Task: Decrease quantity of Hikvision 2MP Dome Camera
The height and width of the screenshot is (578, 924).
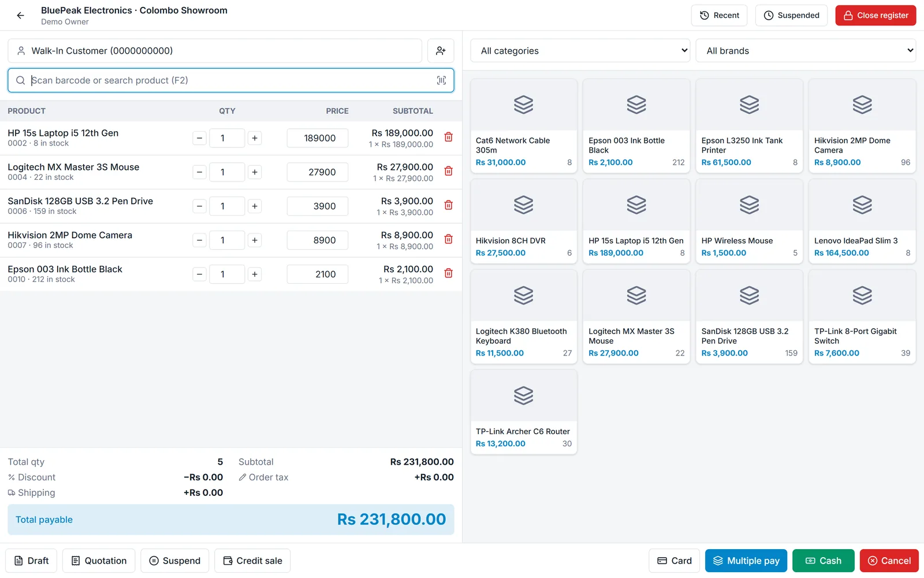Action: (199, 240)
